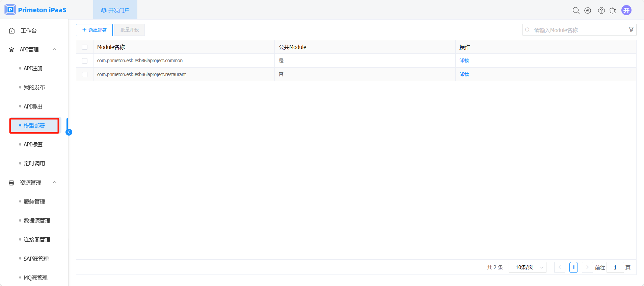Click the search magnifier icon in header

[576, 10]
